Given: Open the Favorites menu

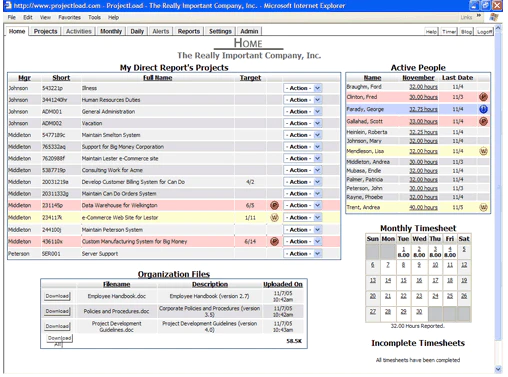Looking at the screenshot, I should pos(69,17).
